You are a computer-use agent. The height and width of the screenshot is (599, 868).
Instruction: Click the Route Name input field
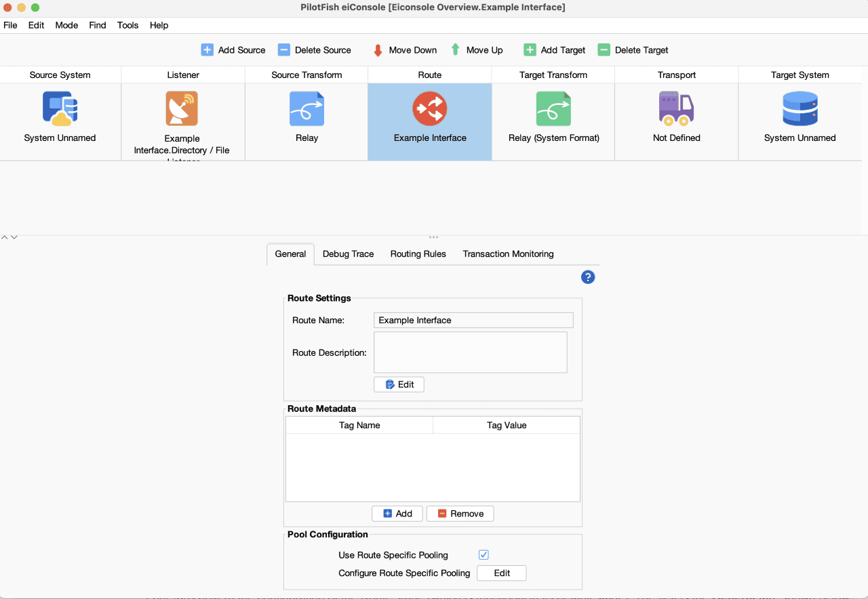click(473, 320)
